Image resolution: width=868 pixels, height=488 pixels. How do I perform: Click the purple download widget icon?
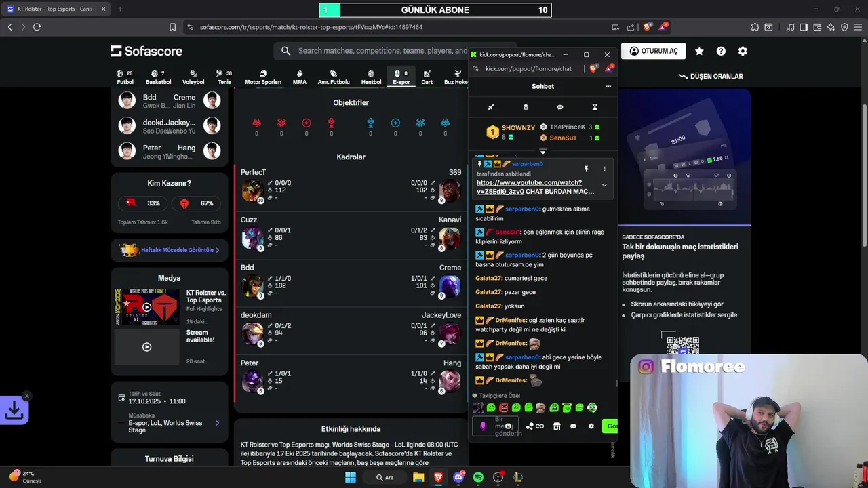coord(14,410)
